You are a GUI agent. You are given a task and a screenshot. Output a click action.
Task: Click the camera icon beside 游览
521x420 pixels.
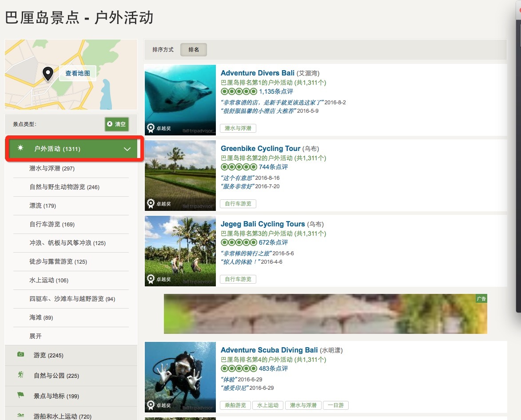tap(20, 355)
